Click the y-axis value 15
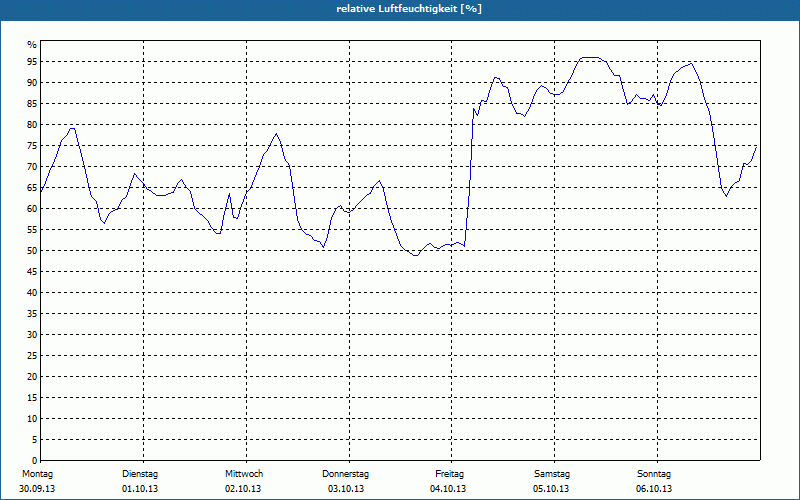The height and width of the screenshot is (500, 800). tap(32, 397)
